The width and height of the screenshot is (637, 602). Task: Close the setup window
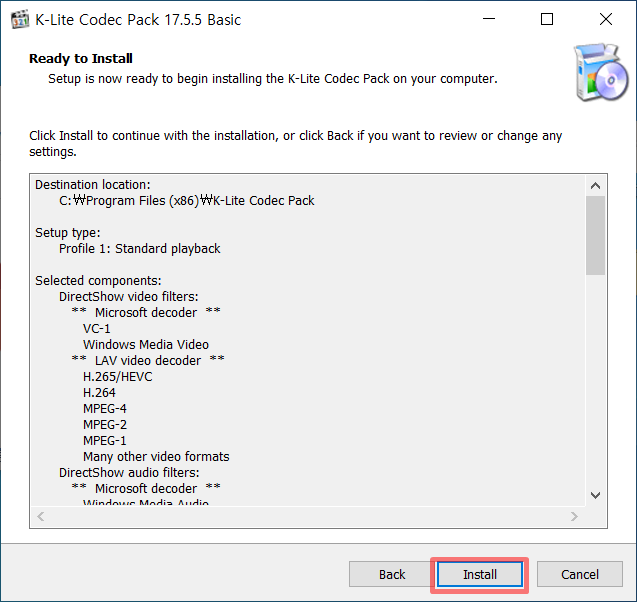(606, 19)
